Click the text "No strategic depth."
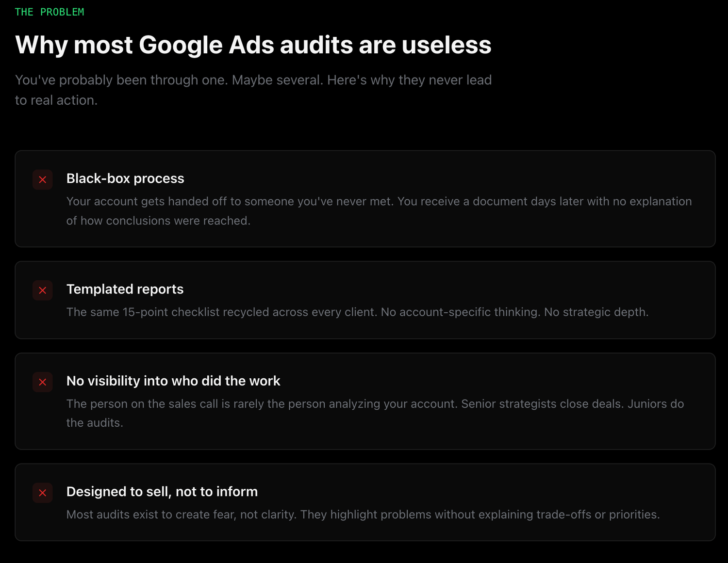Screen dimensions: 728x563 coord(596,312)
